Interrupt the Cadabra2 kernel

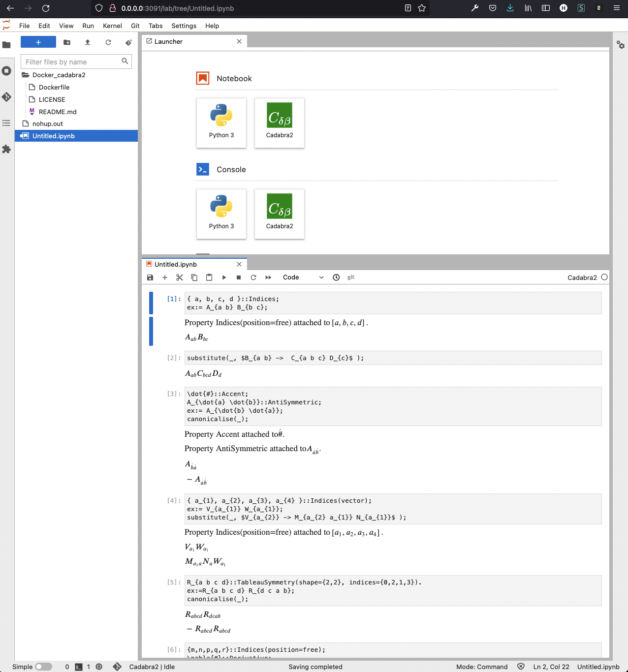[x=238, y=277]
